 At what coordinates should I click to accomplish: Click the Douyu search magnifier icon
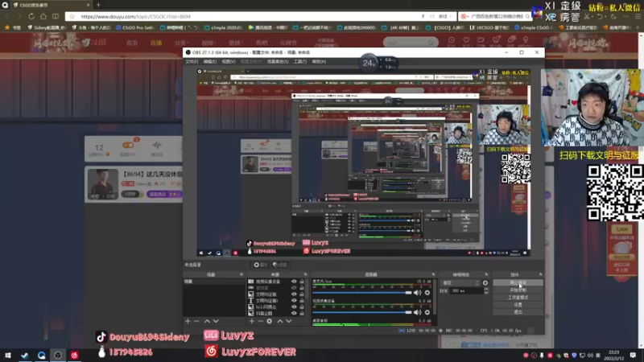coord(431,43)
